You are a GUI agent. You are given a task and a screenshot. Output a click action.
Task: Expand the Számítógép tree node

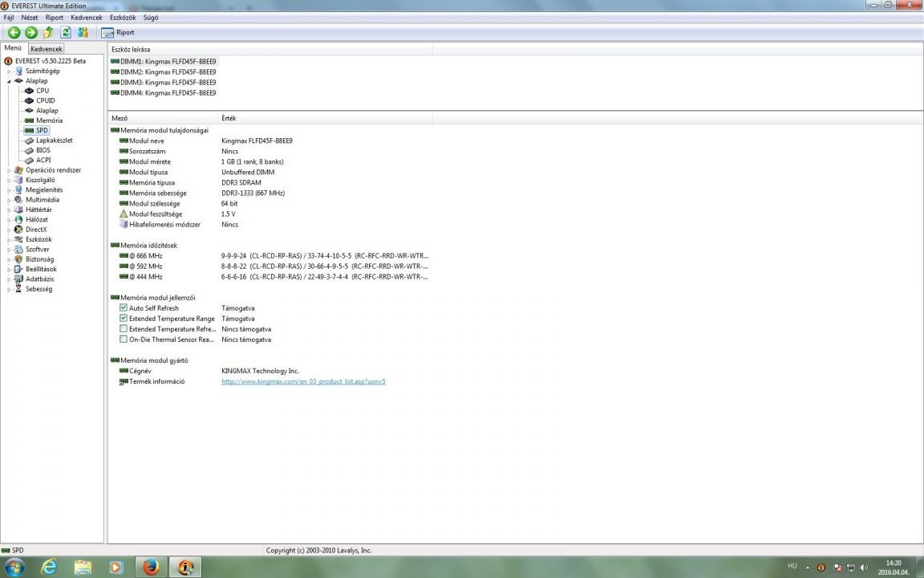[9, 71]
